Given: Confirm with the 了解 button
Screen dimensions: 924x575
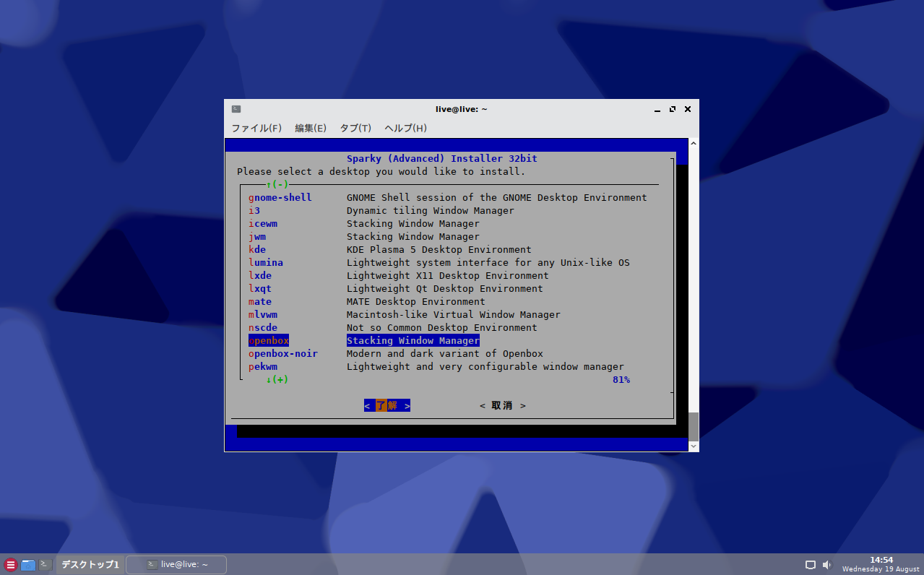Looking at the screenshot, I should point(387,406).
